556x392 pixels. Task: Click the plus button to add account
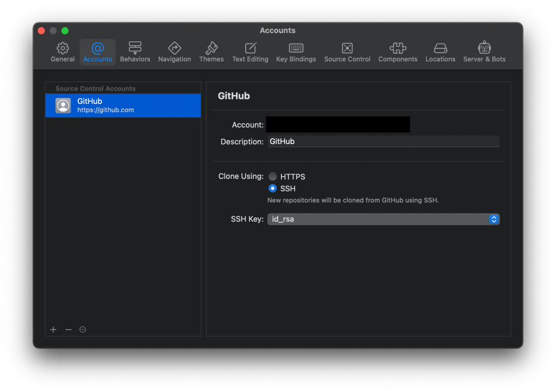(x=53, y=329)
